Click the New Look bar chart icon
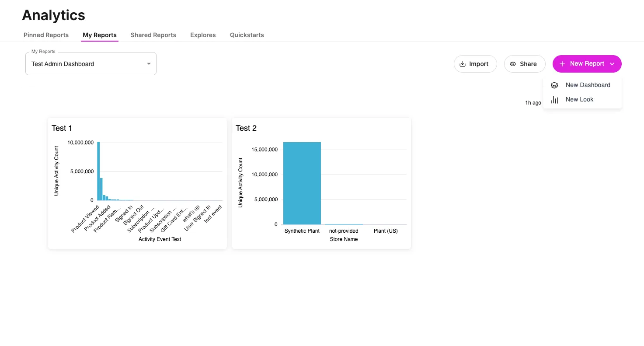The width and height of the screenshot is (644, 346). 554,100
